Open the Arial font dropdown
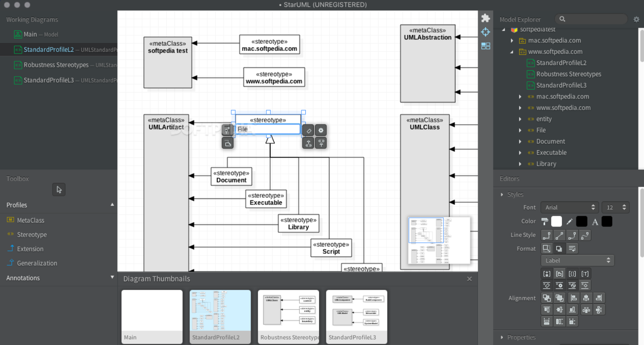644x345 pixels. click(x=570, y=207)
